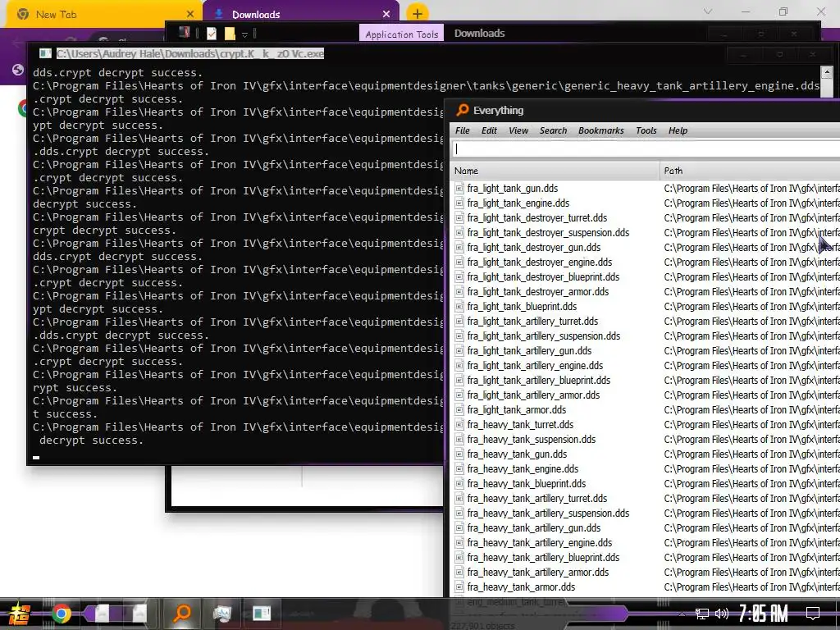Open the Bookmarks menu in Everything

(601, 130)
